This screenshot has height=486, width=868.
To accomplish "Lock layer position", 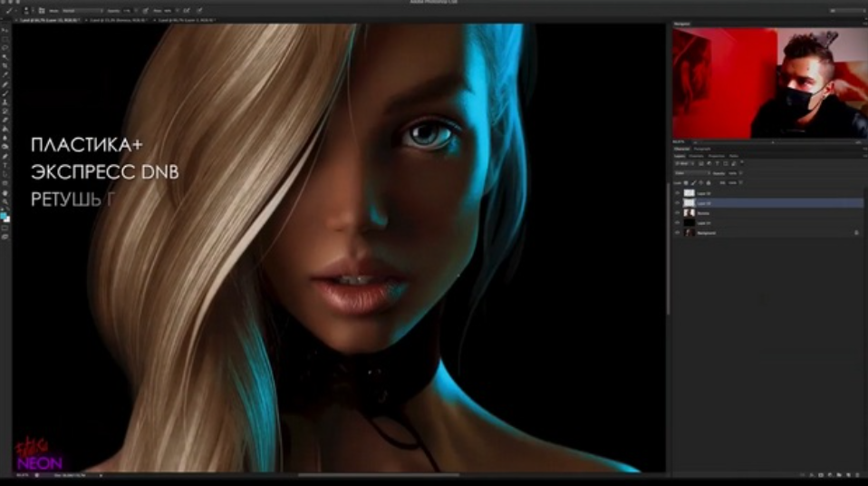I will point(700,183).
